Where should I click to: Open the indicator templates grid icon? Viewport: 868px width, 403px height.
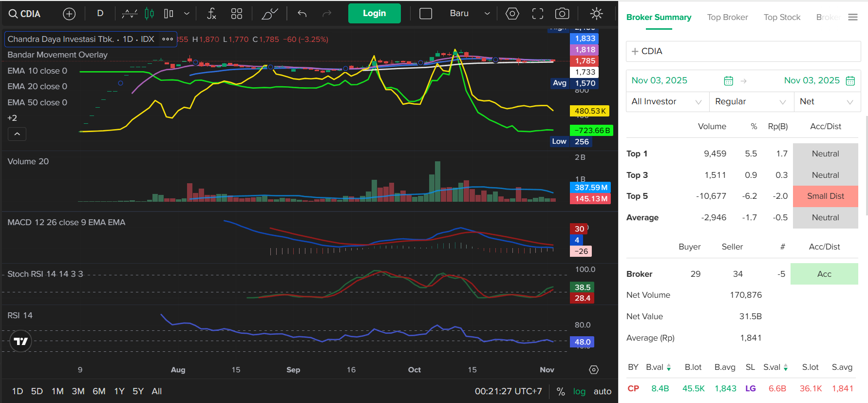coord(237,14)
